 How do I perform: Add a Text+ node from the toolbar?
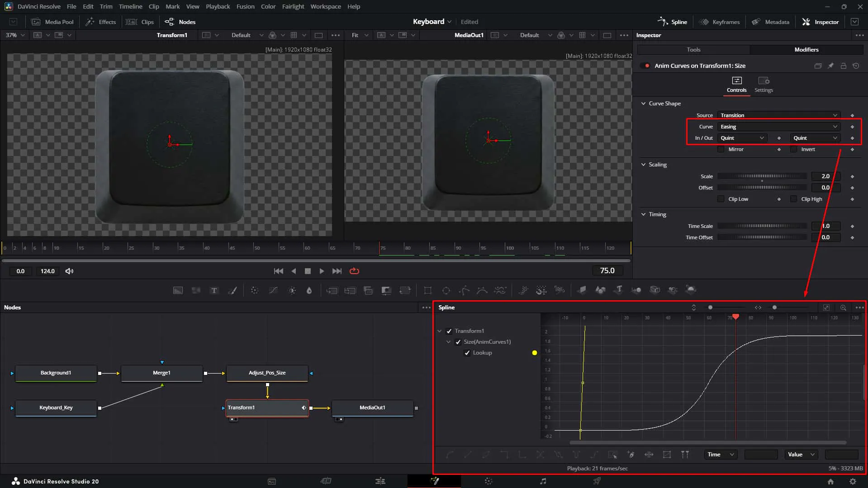point(214,290)
